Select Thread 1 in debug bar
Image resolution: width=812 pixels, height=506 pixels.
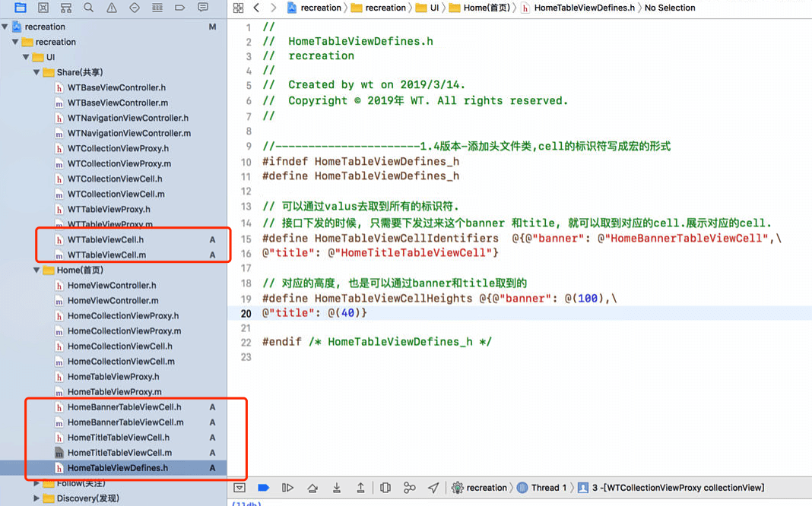542,487
